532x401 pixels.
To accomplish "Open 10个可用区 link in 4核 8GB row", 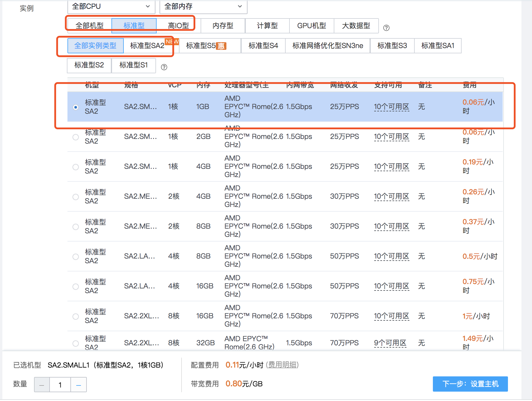I will pos(392,256).
